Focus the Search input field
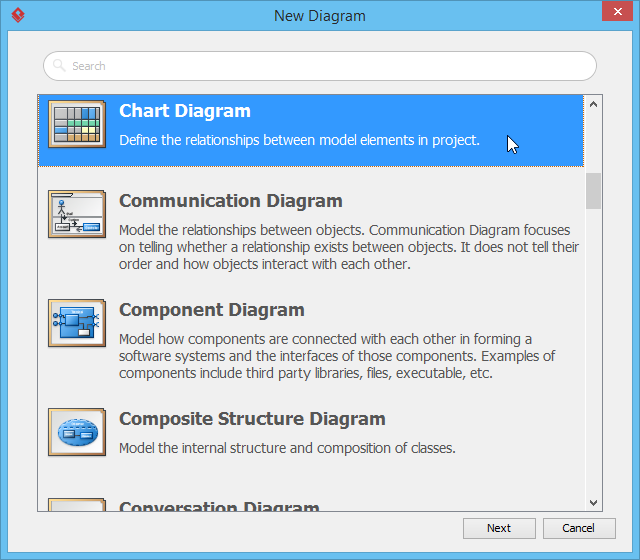640x560 pixels. 320,66
